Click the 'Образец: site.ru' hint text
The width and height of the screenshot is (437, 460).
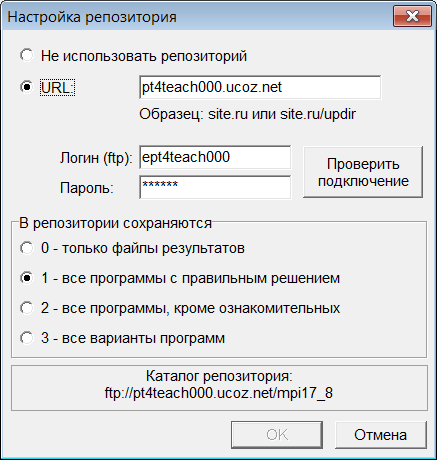click(x=193, y=114)
